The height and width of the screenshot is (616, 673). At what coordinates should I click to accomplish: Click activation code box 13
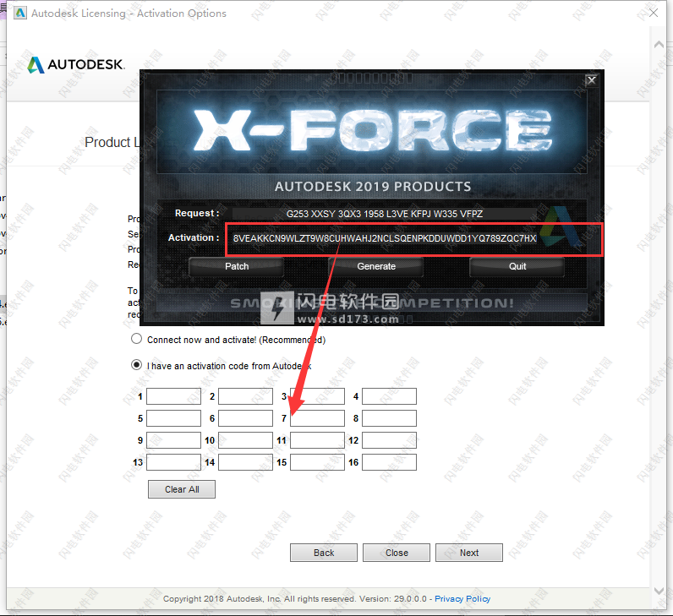174,462
